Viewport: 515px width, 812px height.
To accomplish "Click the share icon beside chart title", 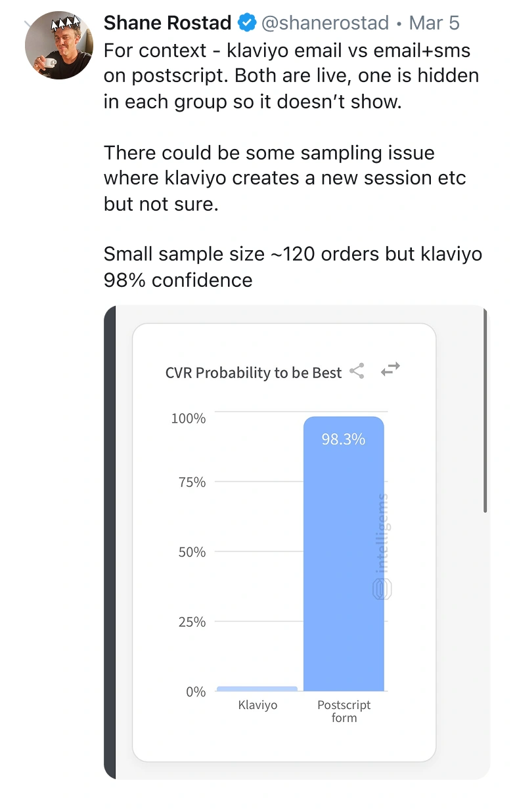I will point(357,371).
